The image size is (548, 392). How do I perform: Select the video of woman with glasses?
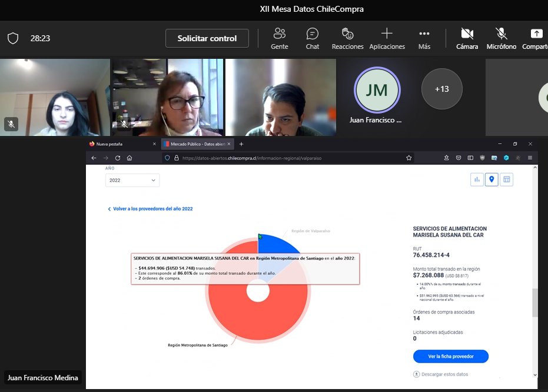tap(167, 97)
